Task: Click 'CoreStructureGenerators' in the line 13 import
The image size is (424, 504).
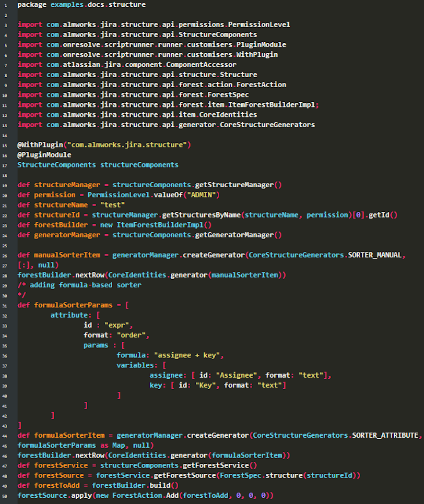Action: point(267,125)
